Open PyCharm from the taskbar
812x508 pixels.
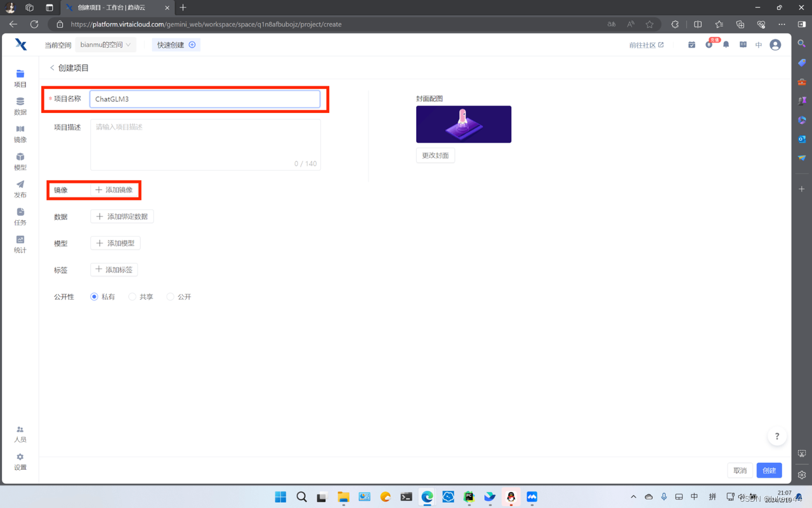(469, 497)
